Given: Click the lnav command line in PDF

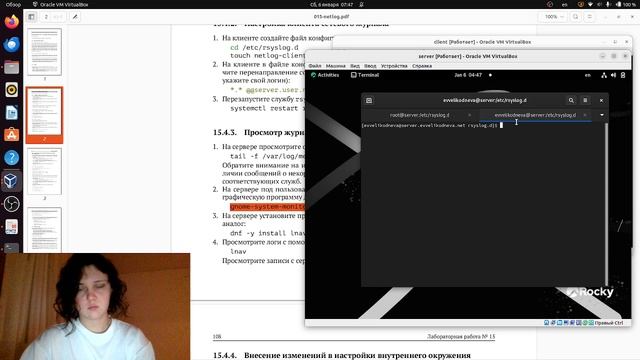Looking at the screenshot, I should (x=238, y=251).
